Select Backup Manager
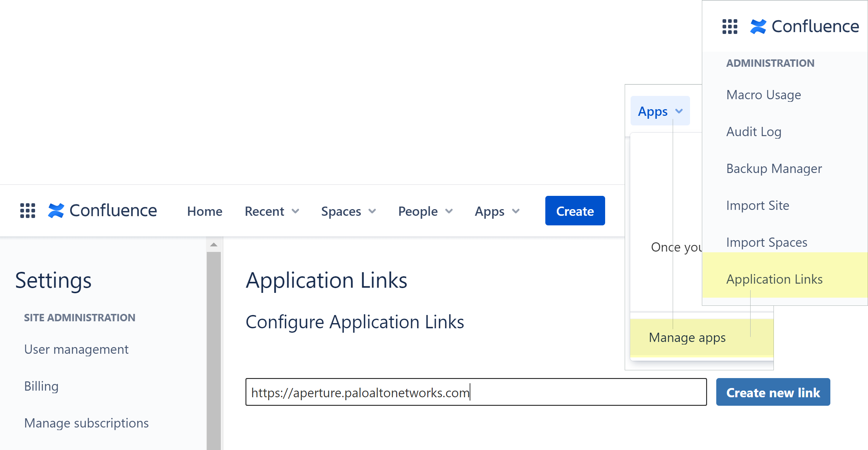The image size is (868, 450). tap(774, 168)
